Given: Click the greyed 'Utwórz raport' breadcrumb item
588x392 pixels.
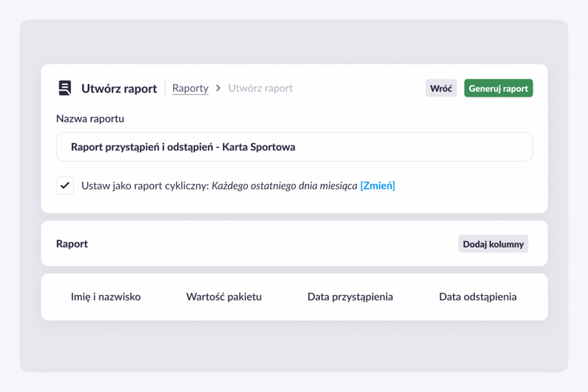Looking at the screenshot, I should 260,88.
